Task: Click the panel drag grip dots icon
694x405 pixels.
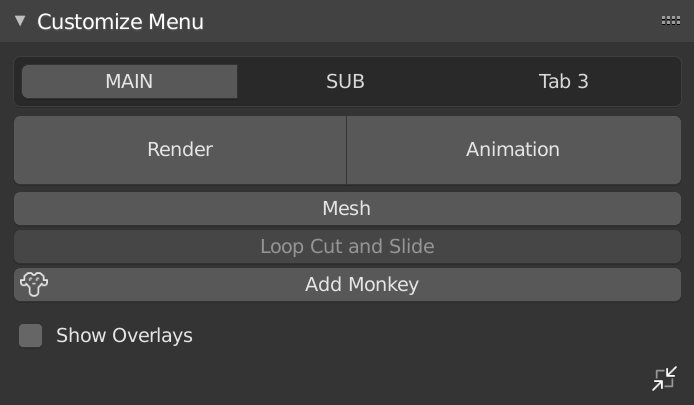Action: (x=670, y=21)
